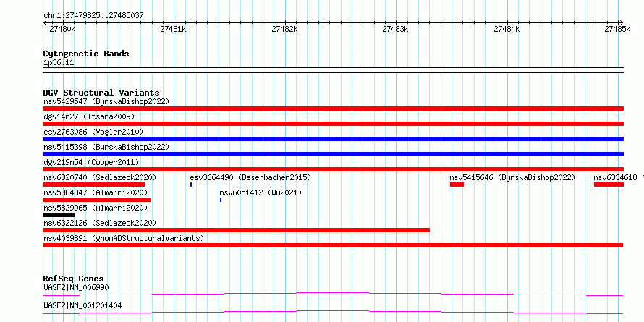
Task: Click the DGV Structural Variants track title
Action: [101, 93]
